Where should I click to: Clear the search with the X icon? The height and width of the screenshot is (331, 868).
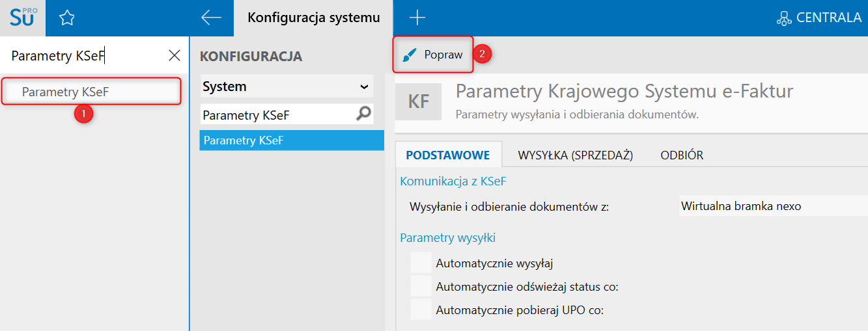click(175, 56)
